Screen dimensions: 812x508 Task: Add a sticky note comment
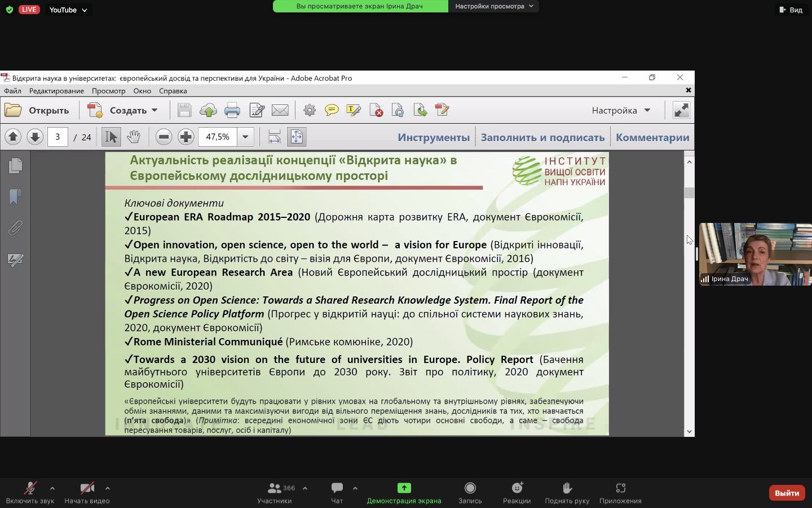[x=332, y=110]
